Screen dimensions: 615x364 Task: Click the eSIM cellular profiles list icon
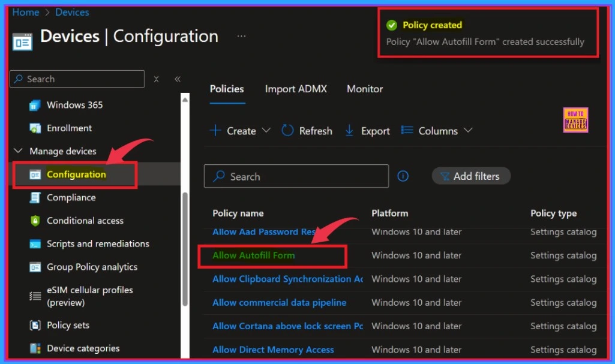[x=35, y=296]
